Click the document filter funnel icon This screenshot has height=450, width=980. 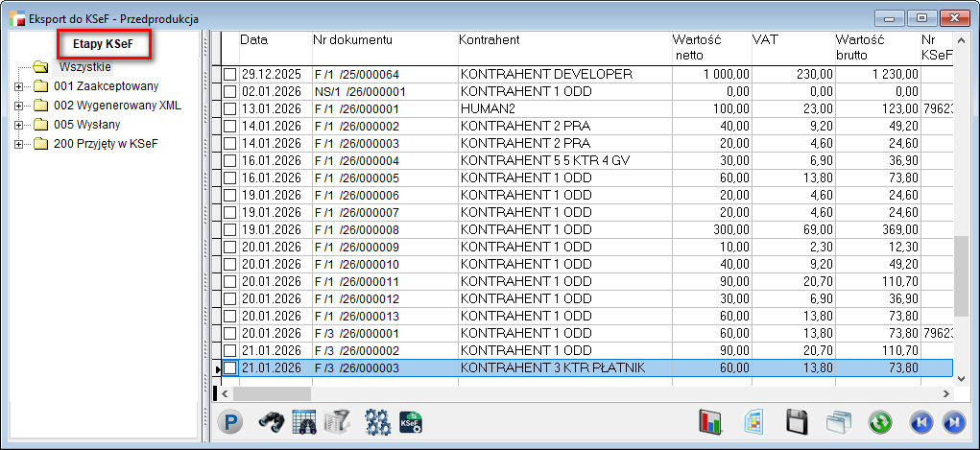pos(336,422)
